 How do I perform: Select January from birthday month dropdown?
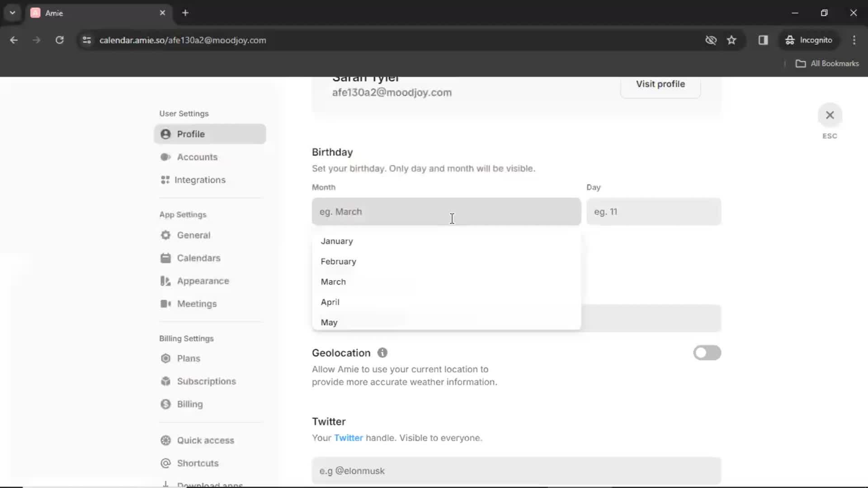click(337, 241)
